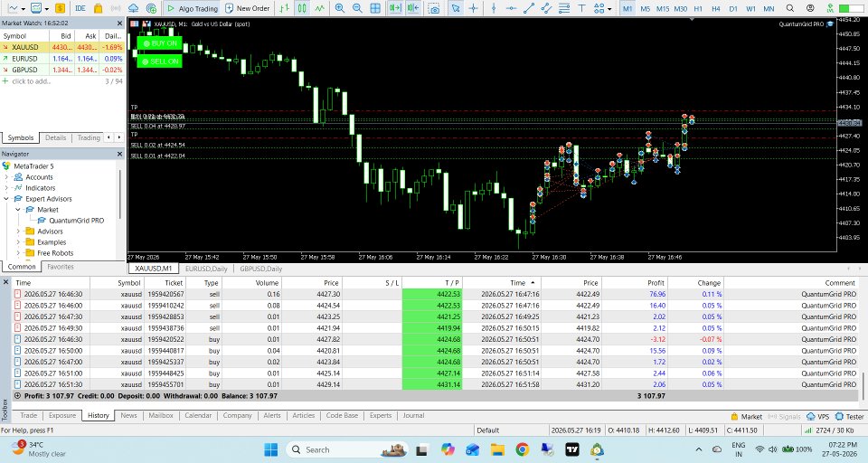Tile chart windows with grid icon
The image size is (868, 463).
[375, 8]
